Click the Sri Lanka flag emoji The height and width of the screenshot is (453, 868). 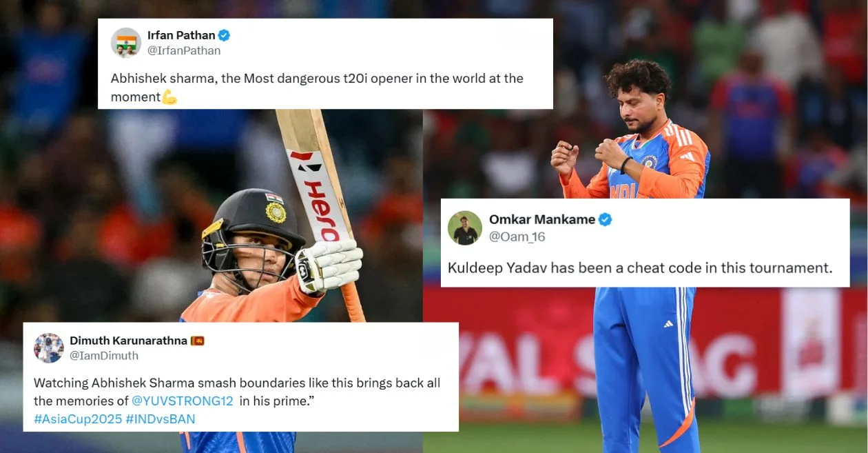[x=198, y=341]
